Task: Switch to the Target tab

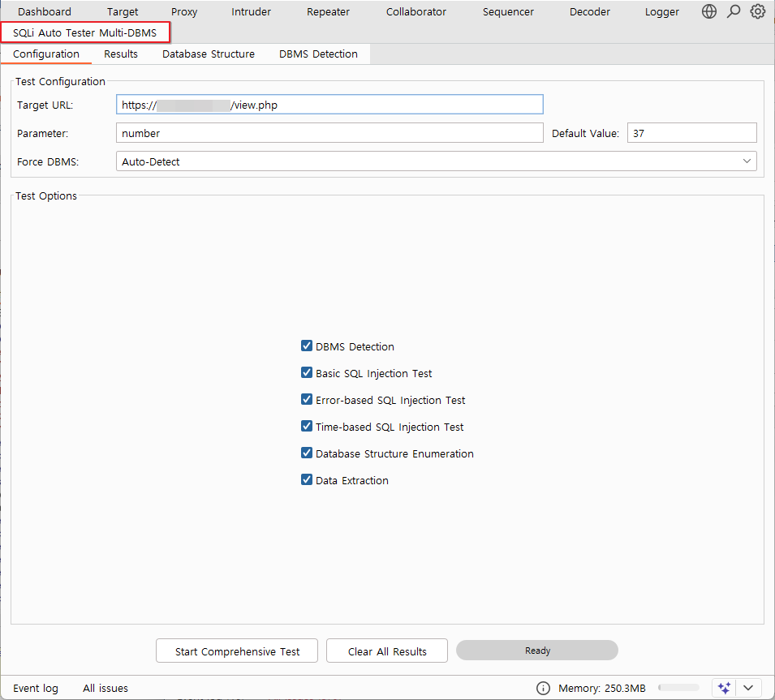Action: pyautogui.click(x=123, y=12)
